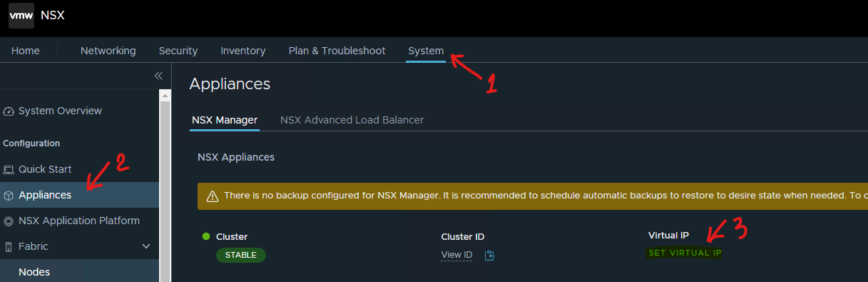Expand the Fabric section chevron
Image resolution: width=868 pixels, height=282 pixels.
[x=146, y=246]
